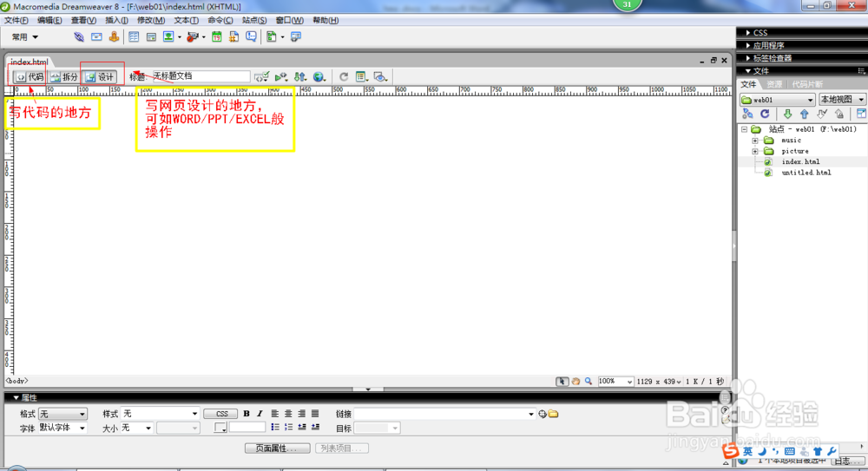This screenshot has width=868, height=471.
Task: Open the Check Browser Support icon
Action: (281, 77)
